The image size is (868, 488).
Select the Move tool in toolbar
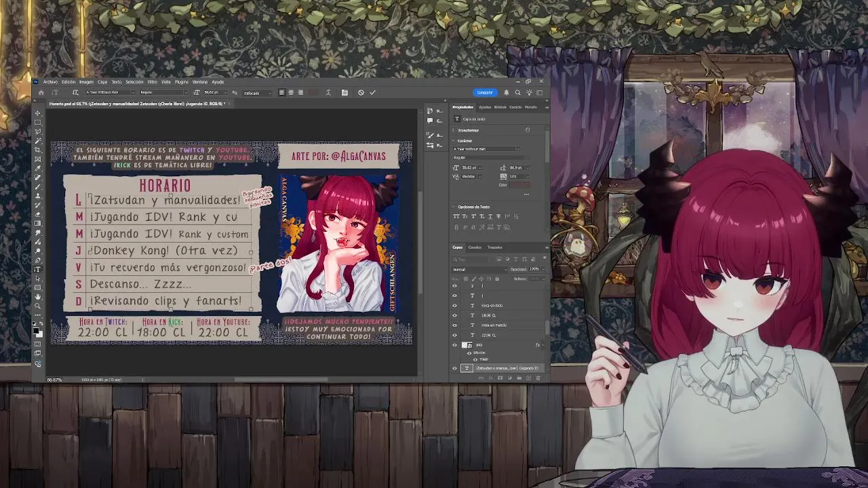pos(38,113)
